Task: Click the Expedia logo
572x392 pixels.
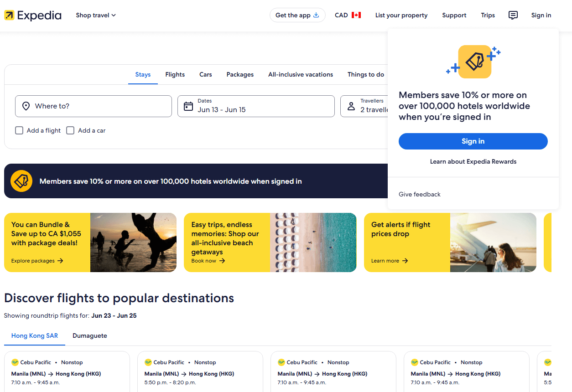Action: pos(32,15)
